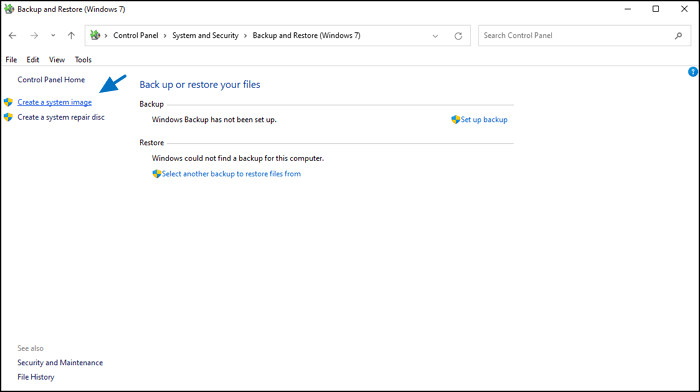This screenshot has width=700, height=392.
Task: Open Security and Maintenance link
Action: pyautogui.click(x=60, y=363)
